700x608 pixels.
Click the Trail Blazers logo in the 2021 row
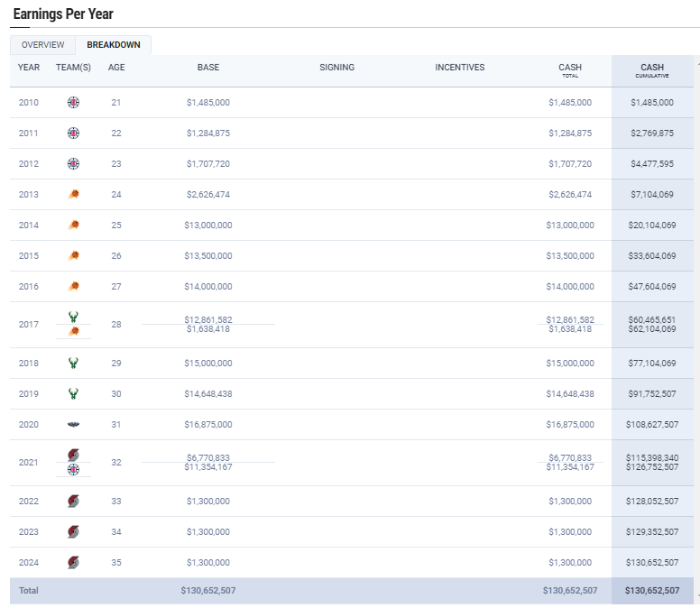point(73,455)
